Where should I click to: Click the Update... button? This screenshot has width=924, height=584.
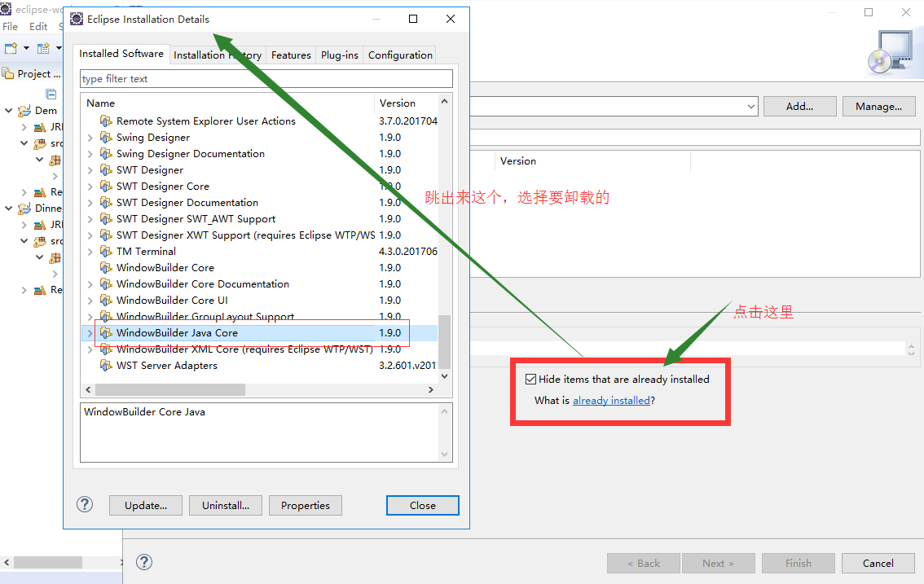(x=146, y=506)
